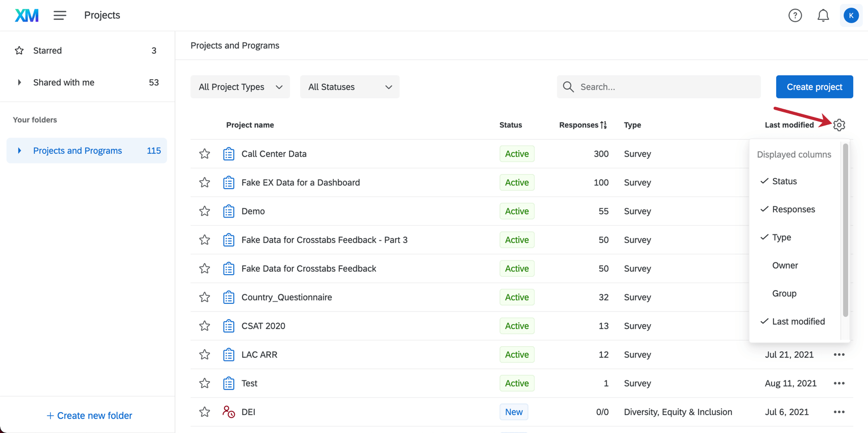Viewport: 868px width, 433px height.
Task: Select the Projects and Programs folder
Action: tap(78, 151)
